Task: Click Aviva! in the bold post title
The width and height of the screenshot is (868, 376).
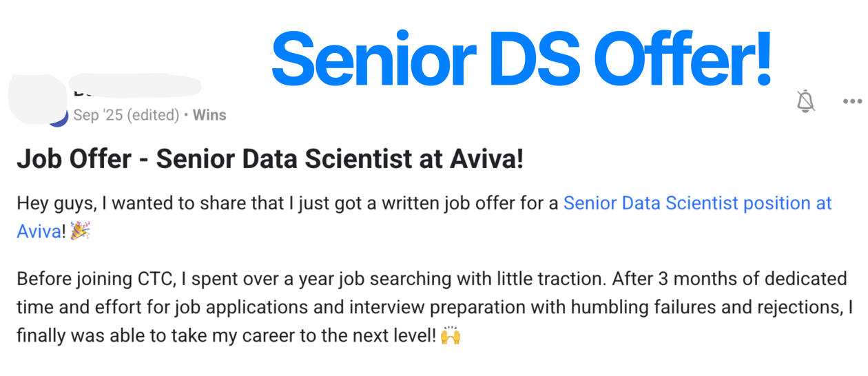Action: tap(487, 160)
